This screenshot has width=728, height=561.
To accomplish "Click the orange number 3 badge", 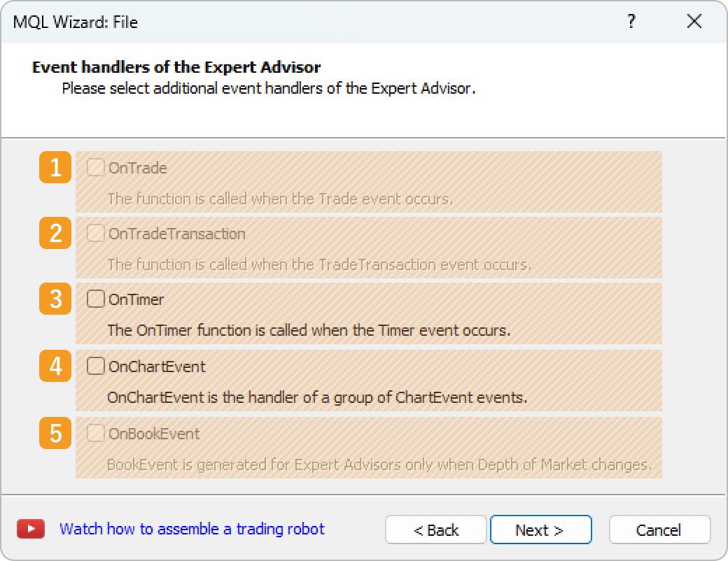I will pyautogui.click(x=55, y=299).
